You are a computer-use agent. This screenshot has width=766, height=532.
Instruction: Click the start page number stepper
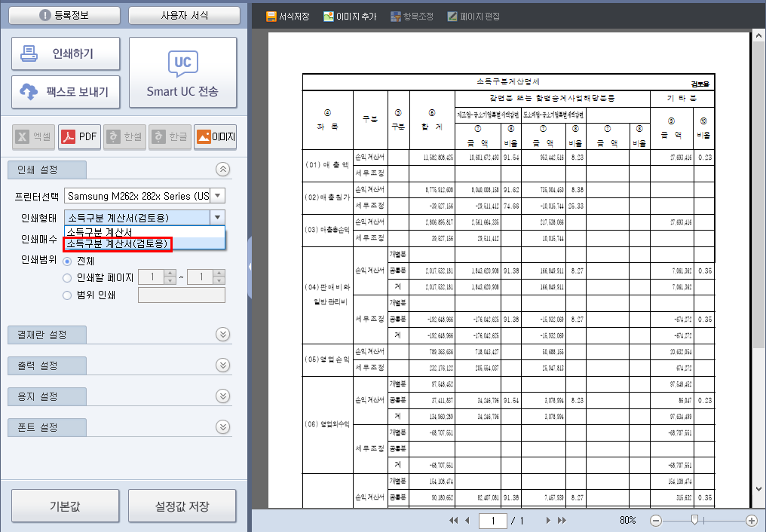tap(170, 277)
